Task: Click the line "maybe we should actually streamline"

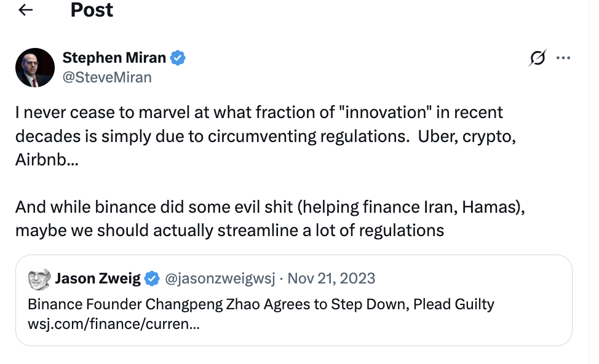Action: [x=229, y=231]
